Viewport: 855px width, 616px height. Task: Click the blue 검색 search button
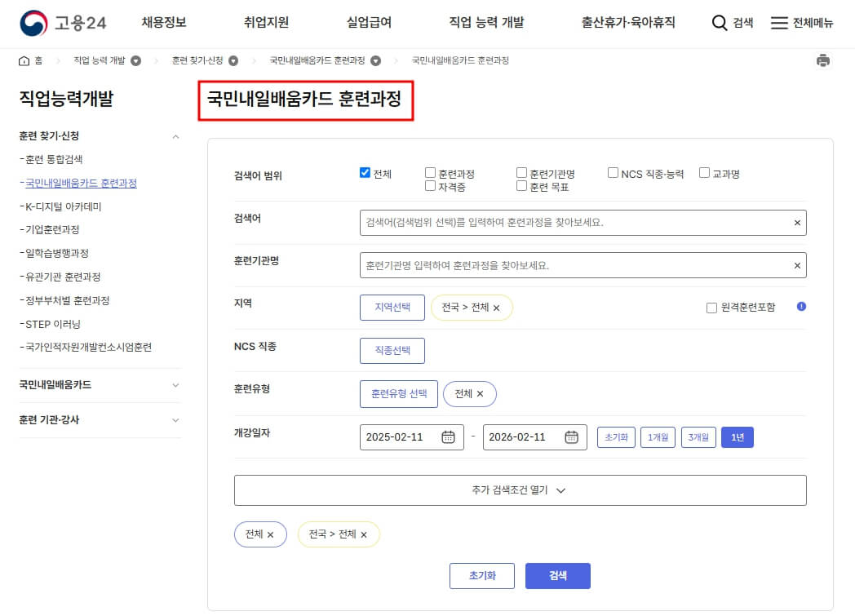pyautogui.click(x=557, y=575)
